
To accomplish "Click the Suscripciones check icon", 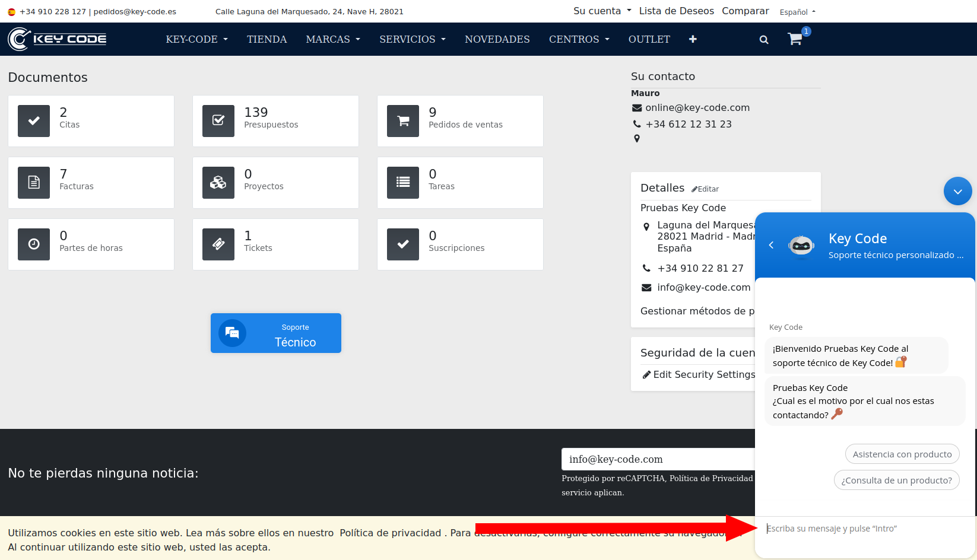I will click(x=403, y=244).
